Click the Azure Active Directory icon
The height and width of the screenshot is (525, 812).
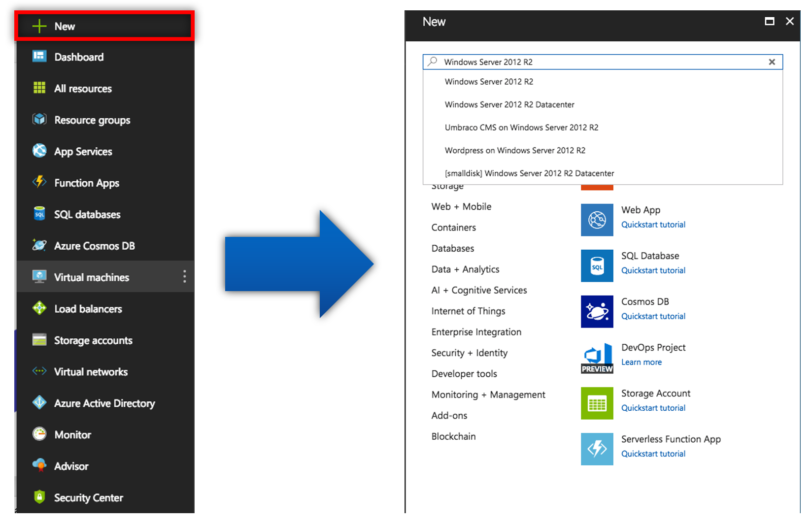[39, 402]
